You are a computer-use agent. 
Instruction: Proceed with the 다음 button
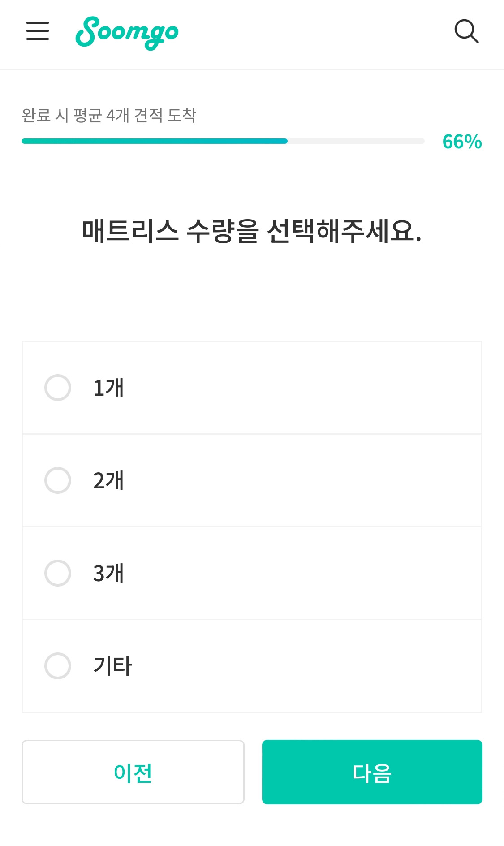click(x=372, y=772)
